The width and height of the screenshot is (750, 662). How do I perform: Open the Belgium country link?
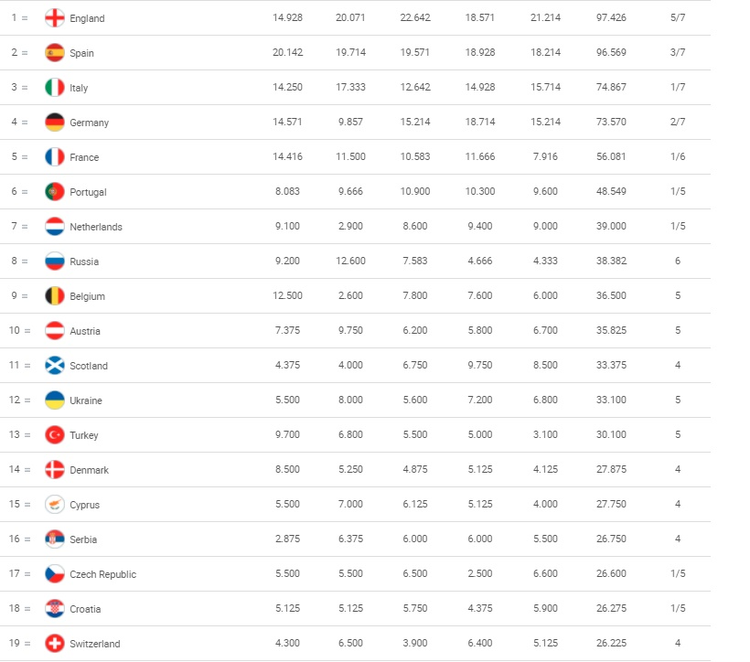(87, 297)
